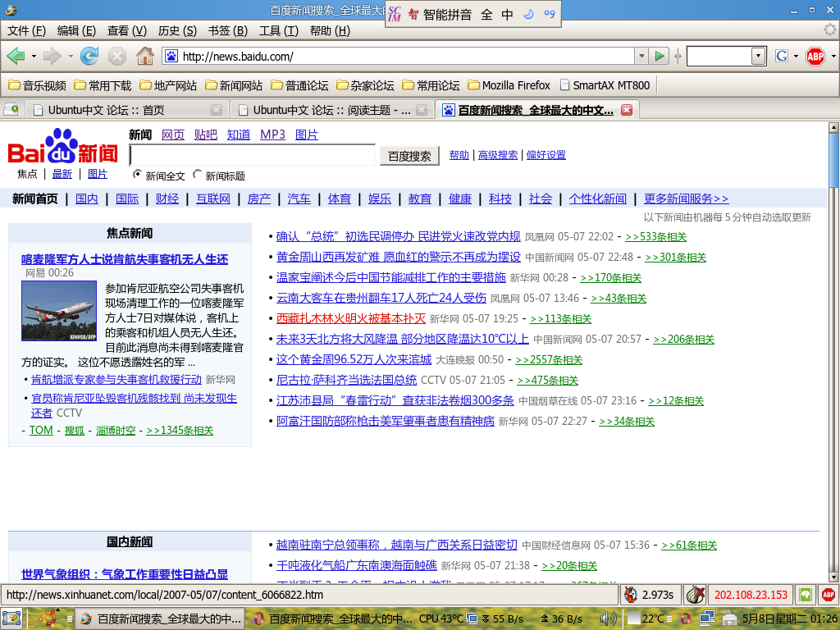Click the Forward arrow button

[x=52, y=56]
